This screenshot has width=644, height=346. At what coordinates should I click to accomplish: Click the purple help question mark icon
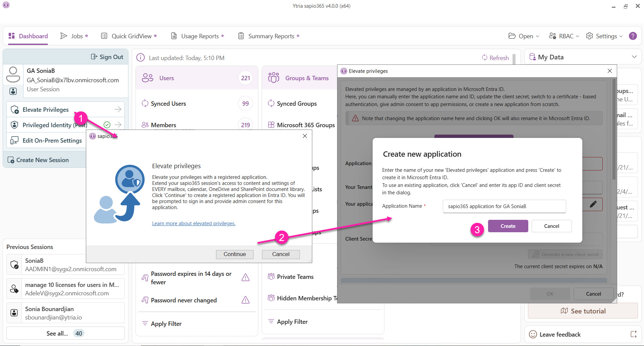(x=633, y=36)
